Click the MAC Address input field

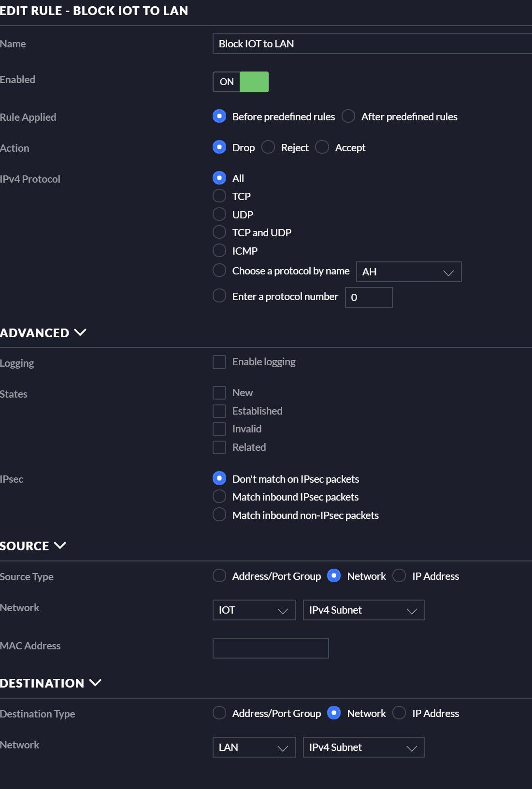point(271,648)
